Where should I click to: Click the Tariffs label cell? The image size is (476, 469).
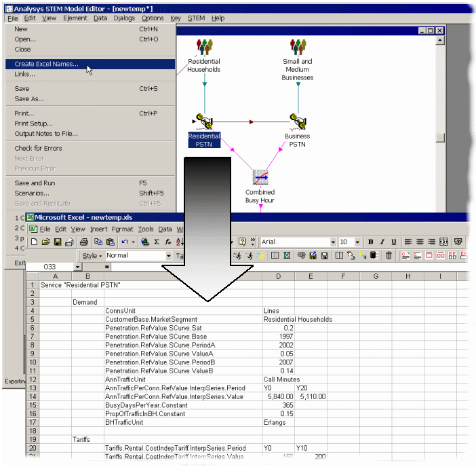pos(87,440)
